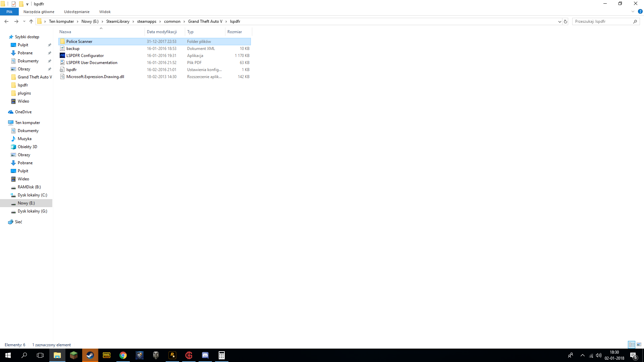This screenshot has width=644, height=362.
Task: Click the refresh button in address bar
Action: pyautogui.click(x=566, y=21)
